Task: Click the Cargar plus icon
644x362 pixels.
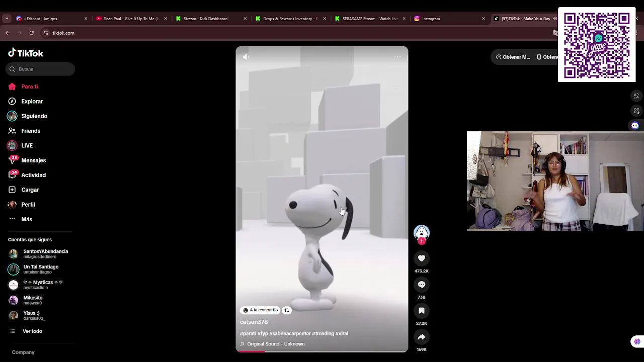Action: click(12, 190)
